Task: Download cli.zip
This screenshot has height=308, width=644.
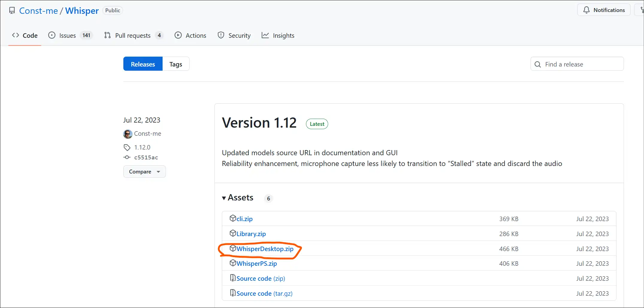Action: [245, 219]
